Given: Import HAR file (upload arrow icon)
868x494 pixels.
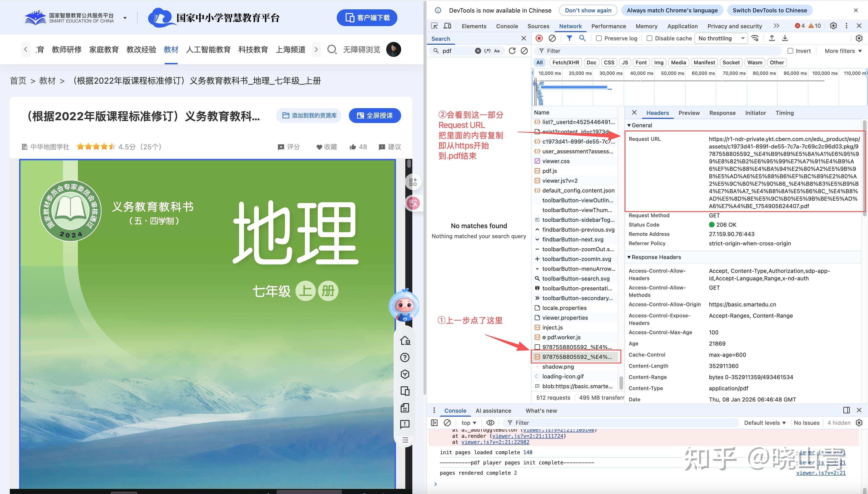Looking at the screenshot, I should pos(772,38).
